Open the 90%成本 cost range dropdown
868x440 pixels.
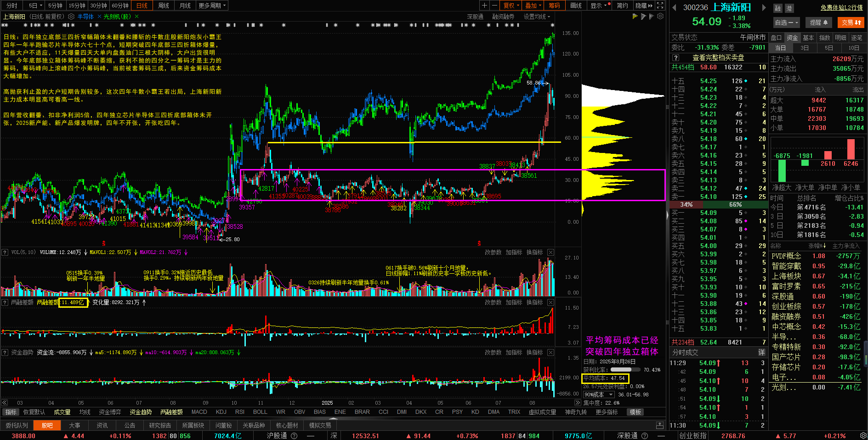click(599, 395)
